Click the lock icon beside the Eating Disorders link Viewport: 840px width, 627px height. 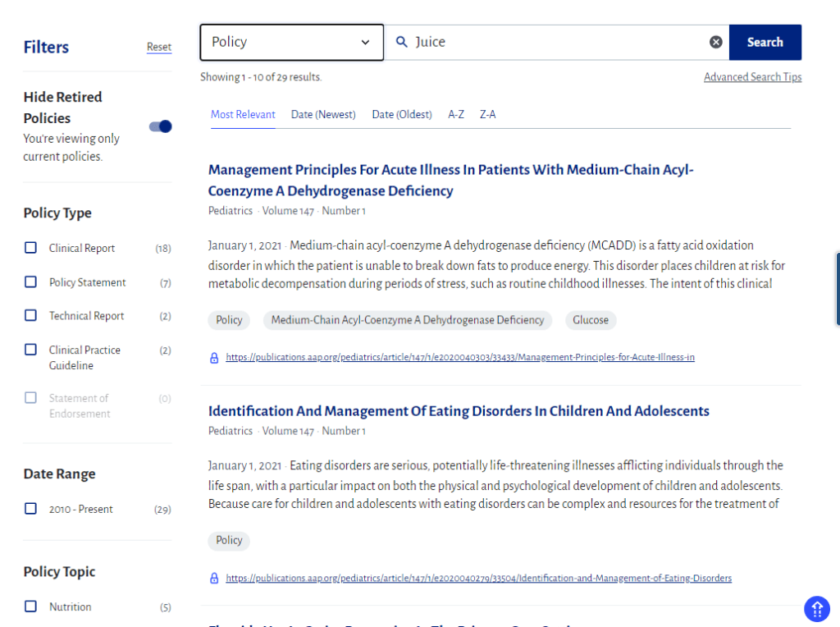tap(214, 579)
